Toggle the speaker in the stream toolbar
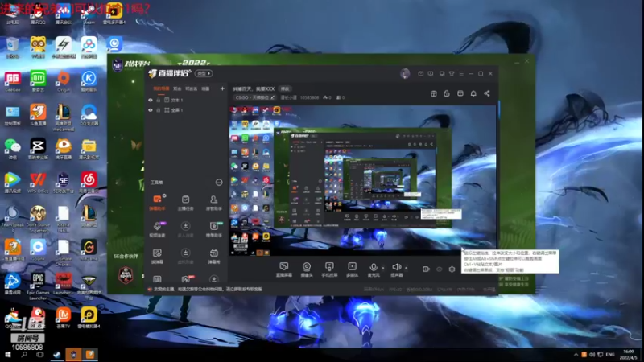644x362 pixels. (x=396, y=269)
